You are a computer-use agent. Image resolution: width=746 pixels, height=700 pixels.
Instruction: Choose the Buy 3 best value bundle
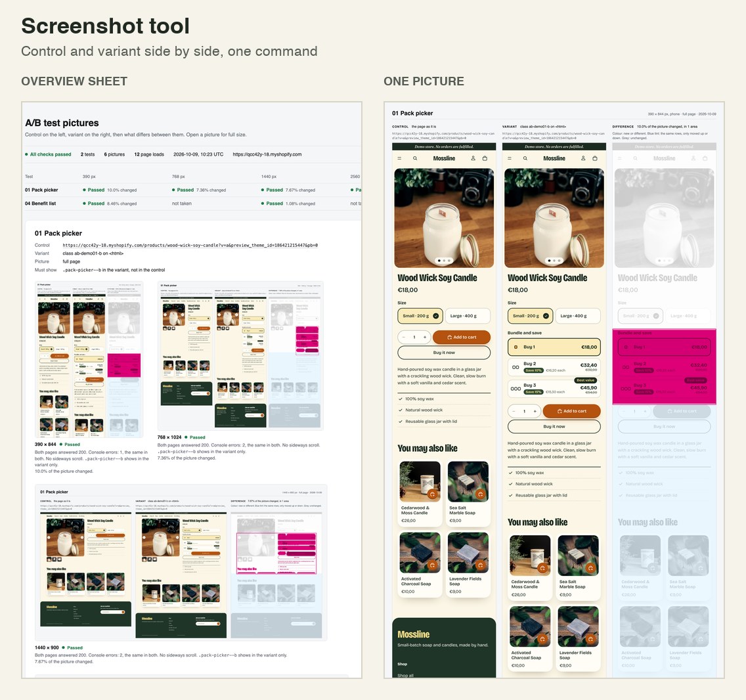pos(554,388)
